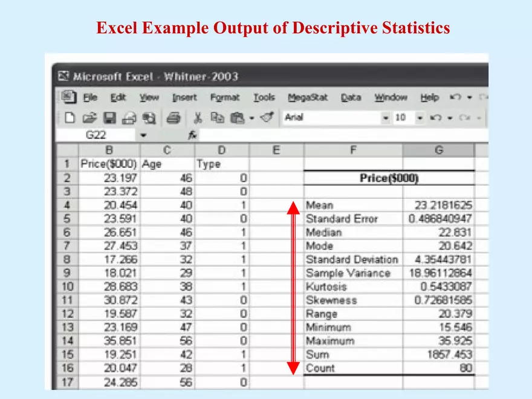Expand the Arial font name dropdown
Image resolution: width=532 pixels, height=399 pixels.
pos(386,118)
